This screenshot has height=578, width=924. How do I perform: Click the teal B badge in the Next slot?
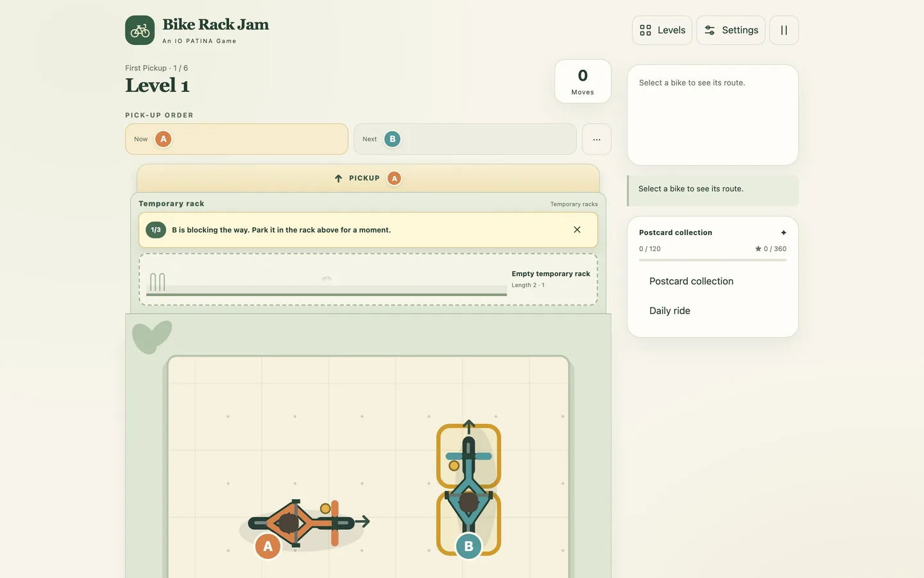[392, 139]
